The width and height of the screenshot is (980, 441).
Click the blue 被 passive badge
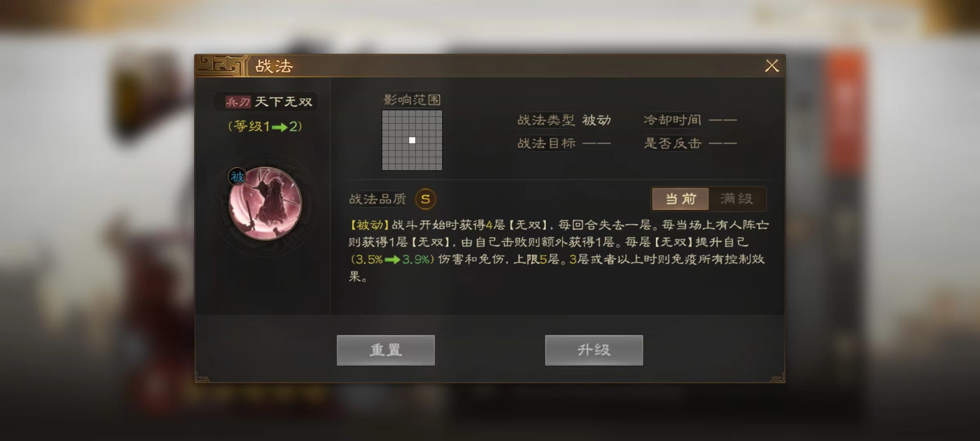click(x=237, y=176)
